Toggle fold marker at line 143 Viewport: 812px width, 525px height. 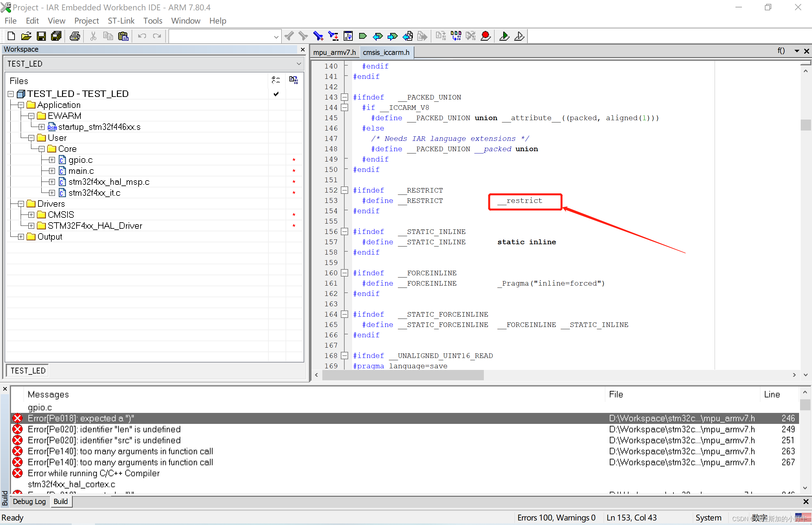click(x=345, y=97)
